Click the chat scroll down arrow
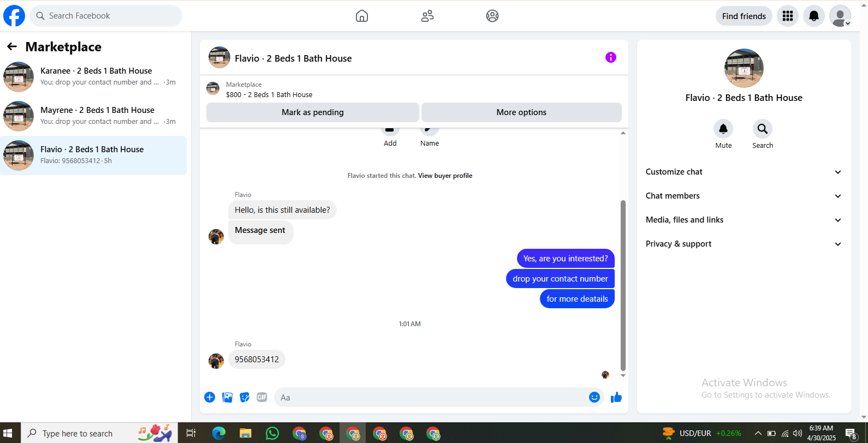Screen dimensions: 868x443 [x=623, y=375]
